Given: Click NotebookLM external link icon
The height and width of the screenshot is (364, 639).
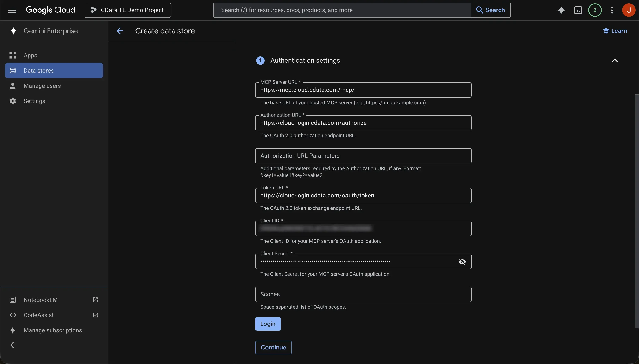Looking at the screenshot, I should point(95,300).
